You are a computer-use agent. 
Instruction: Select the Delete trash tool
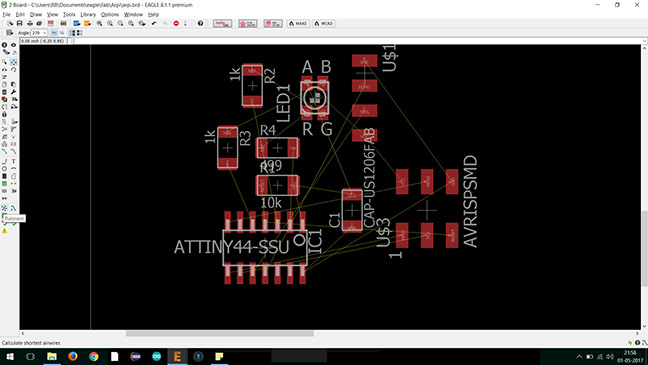tap(5, 92)
